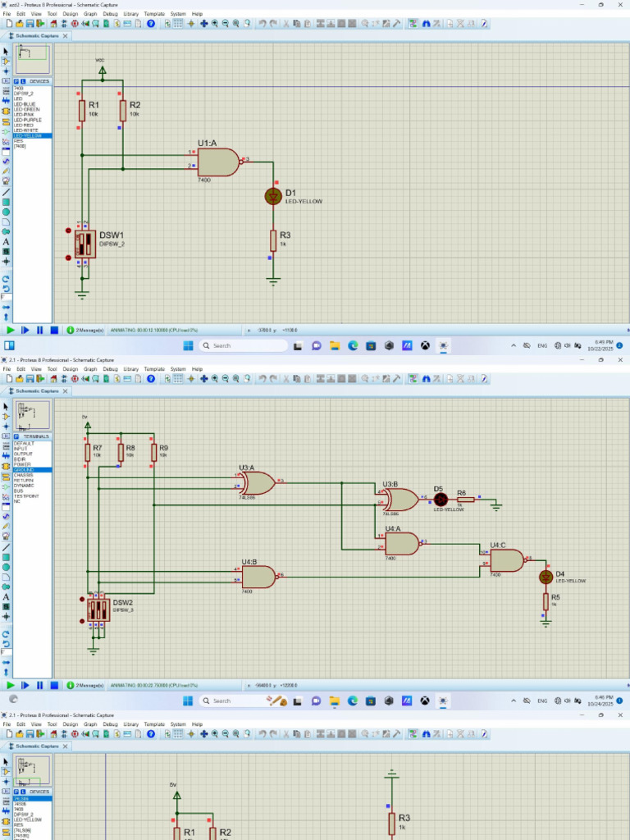Click Zoom Out magnifier in asd2 window toolbar

coord(225,24)
